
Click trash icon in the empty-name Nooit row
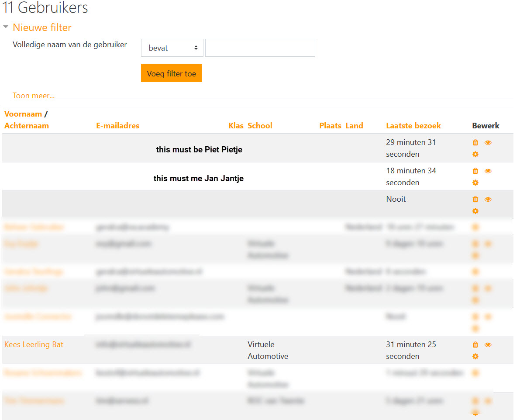click(475, 200)
